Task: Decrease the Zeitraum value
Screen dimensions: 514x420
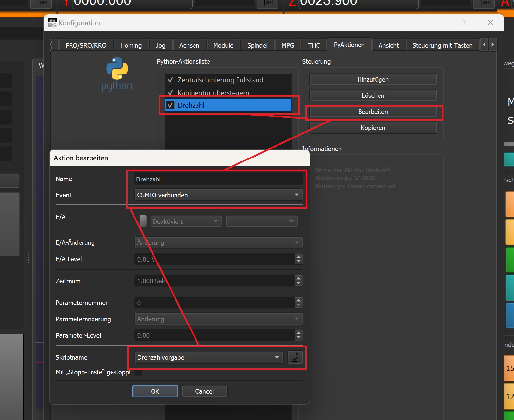Action: coord(298,283)
